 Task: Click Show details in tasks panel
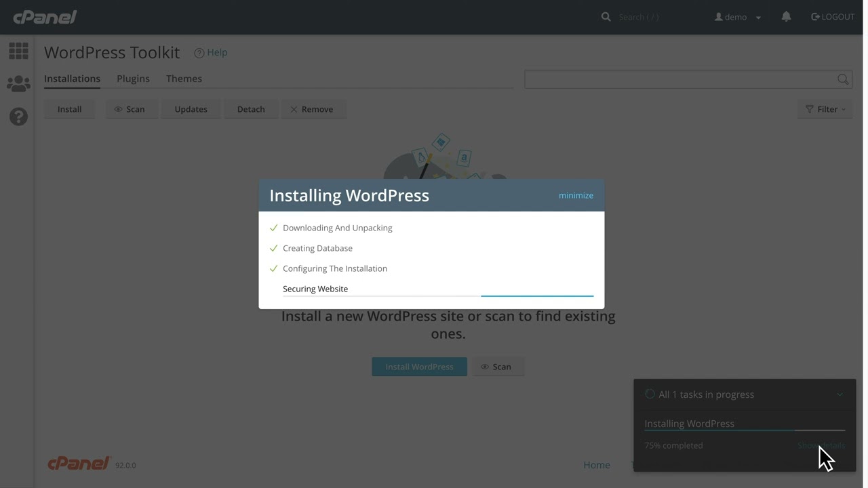click(821, 445)
